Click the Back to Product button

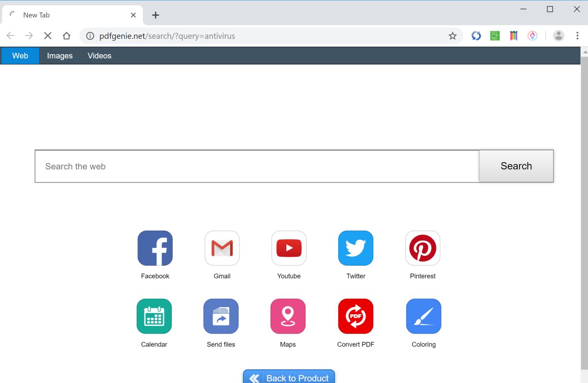(289, 377)
